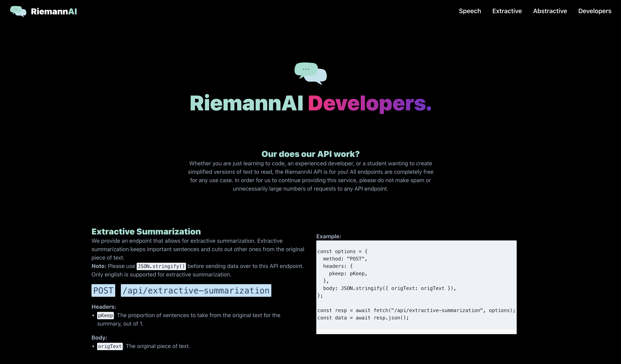Click the pKeep header parameter tag

coord(105,316)
